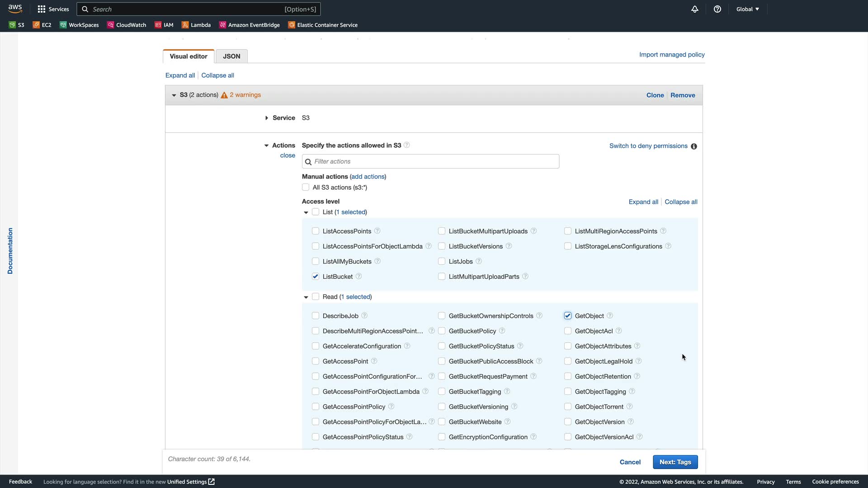Click the Next: Tags button
The height and width of the screenshot is (488, 868).
point(675,462)
